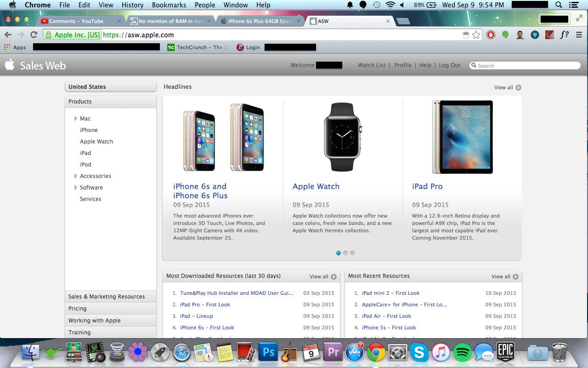Select the first headlines carousel dot
This screenshot has height=368, width=588.
click(x=339, y=253)
